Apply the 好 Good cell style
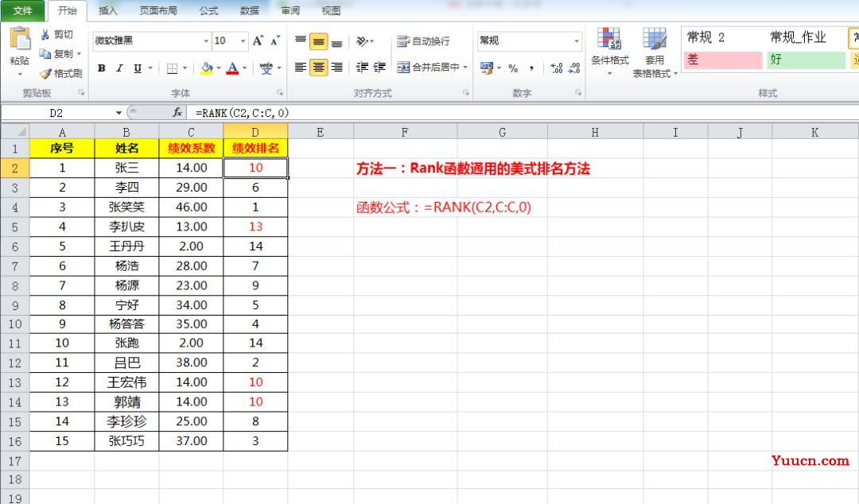Screen dimensions: 859x504 pos(806,60)
